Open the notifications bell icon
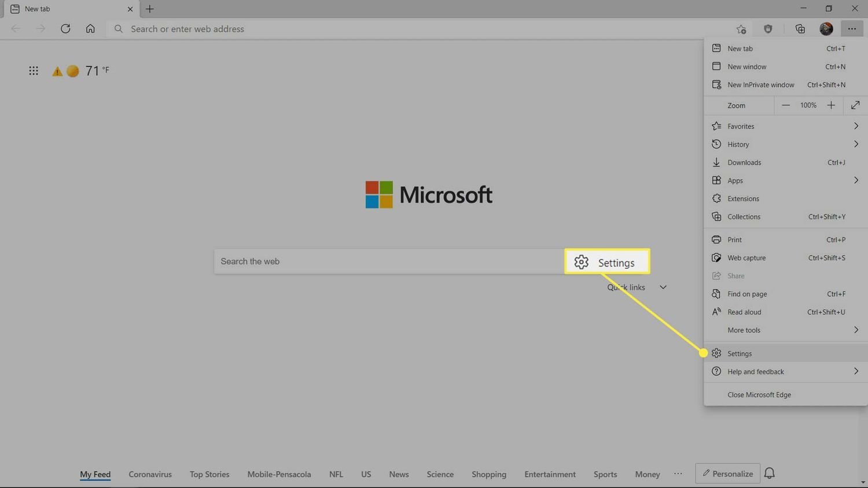The height and width of the screenshot is (488, 868). (x=769, y=474)
